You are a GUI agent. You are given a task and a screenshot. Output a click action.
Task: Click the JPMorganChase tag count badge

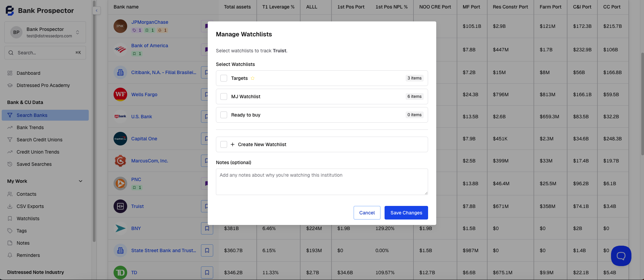(x=137, y=30)
